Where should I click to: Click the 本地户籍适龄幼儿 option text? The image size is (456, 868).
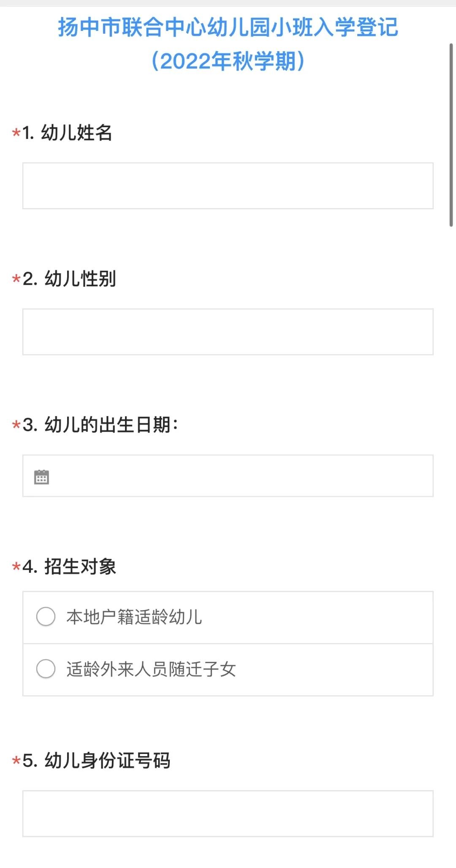point(134,617)
